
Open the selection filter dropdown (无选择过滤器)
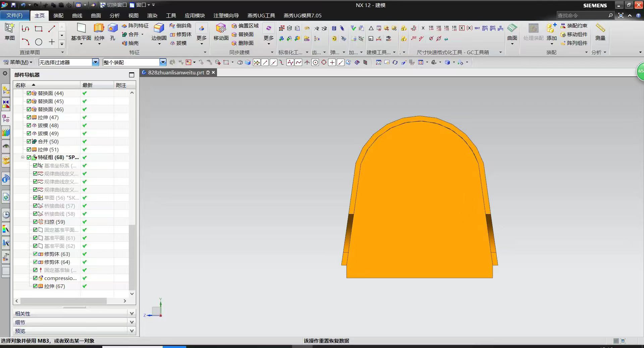click(x=96, y=62)
